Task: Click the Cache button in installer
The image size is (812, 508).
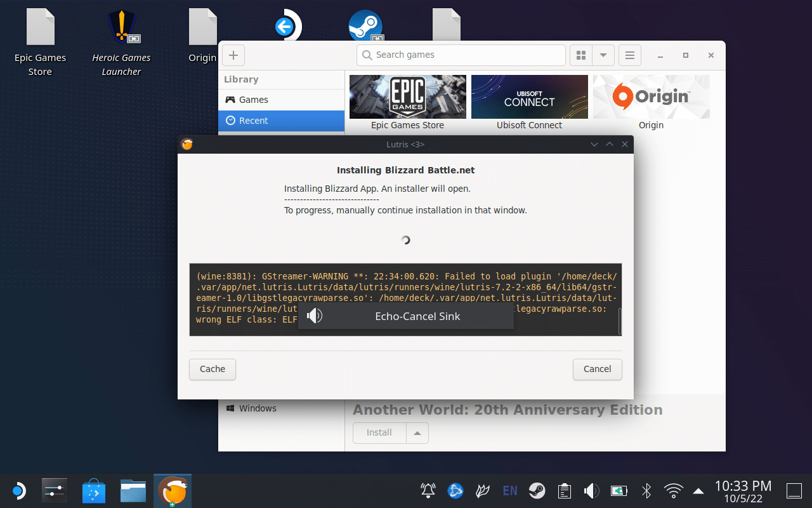Action: click(213, 370)
